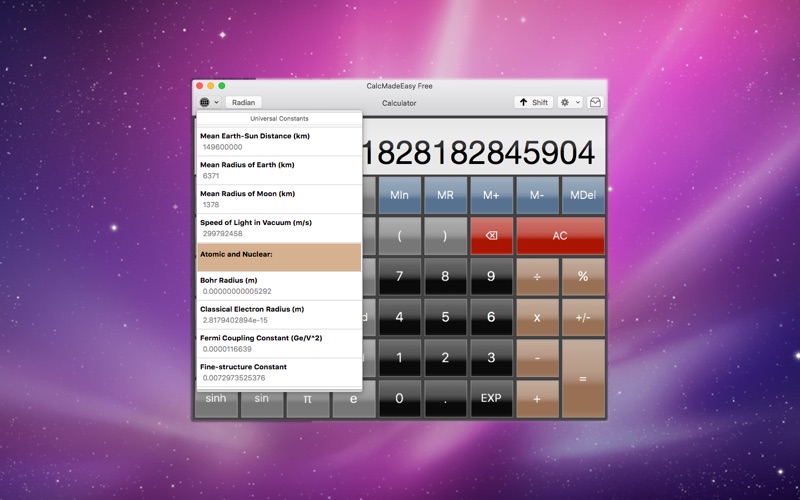Viewport: 800px width, 500px height.
Task: Click the plus/minus sign key
Action: click(x=583, y=317)
